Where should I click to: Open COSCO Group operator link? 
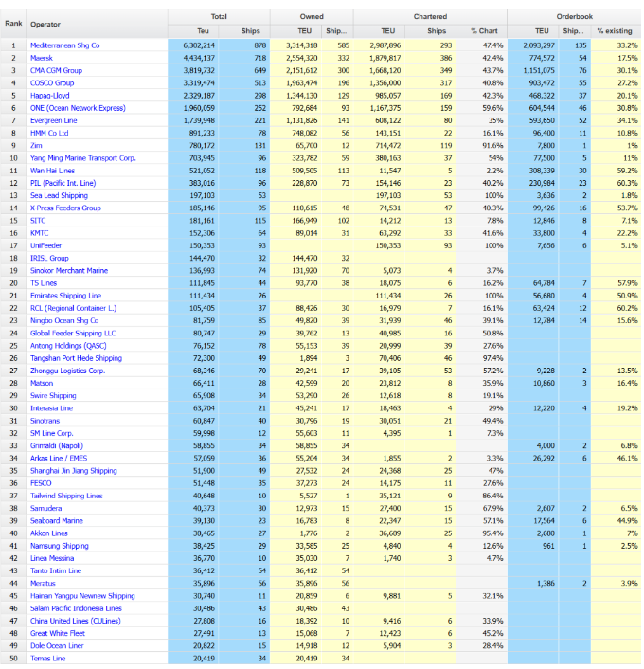pyautogui.click(x=52, y=83)
